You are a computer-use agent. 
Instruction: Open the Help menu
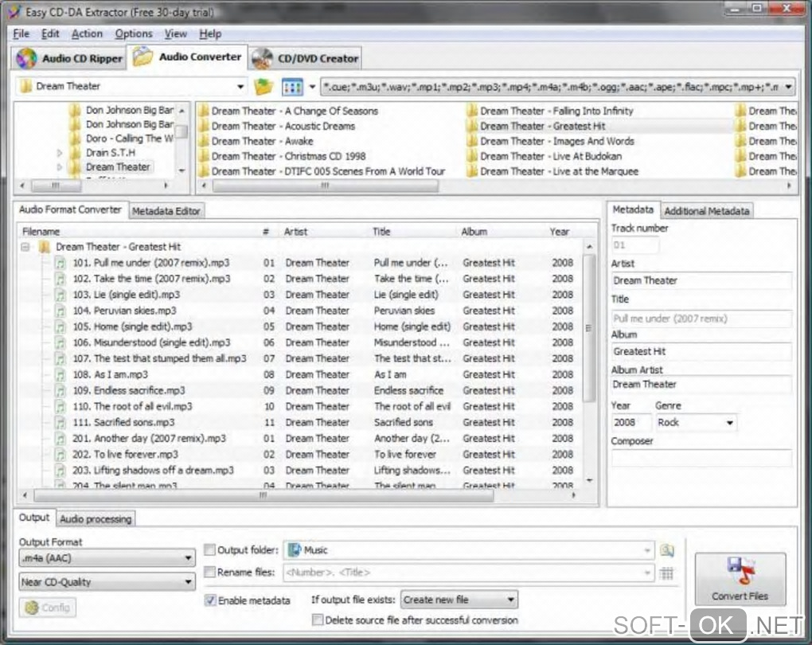pos(210,33)
